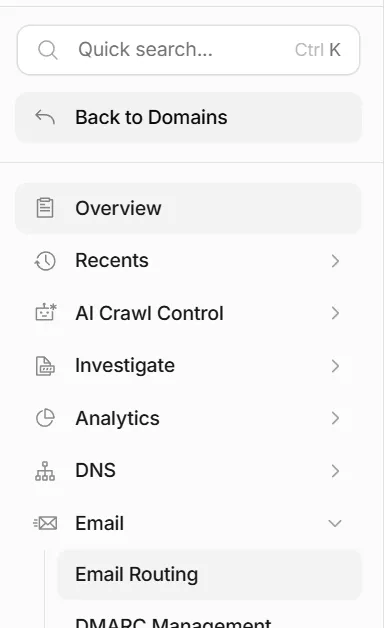Click the Back to Domains button
The height and width of the screenshot is (628, 384).
click(188, 117)
